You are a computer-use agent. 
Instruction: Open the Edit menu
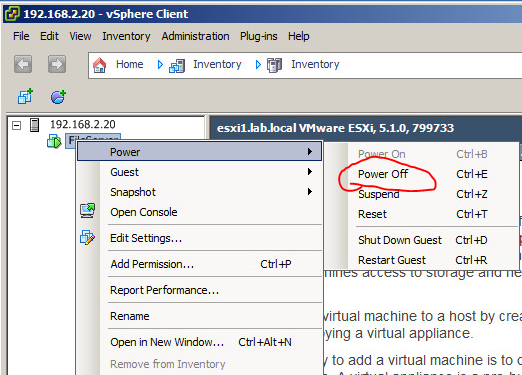[x=49, y=36]
